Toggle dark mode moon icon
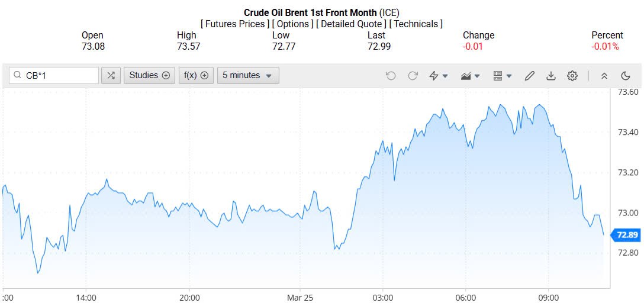The width and height of the screenshot is (644, 303). [626, 76]
